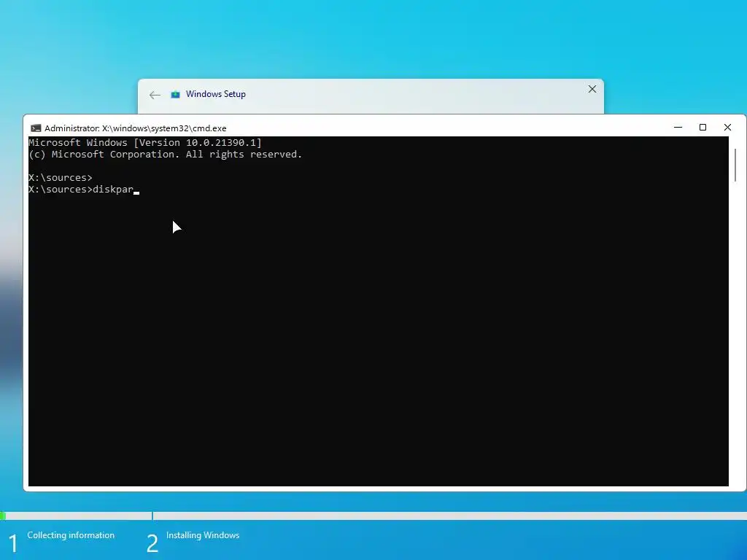Image resolution: width=747 pixels, height=560 pixels.
Task: Click the 'Collecting information' step label
Action: [x=71, y=535]
